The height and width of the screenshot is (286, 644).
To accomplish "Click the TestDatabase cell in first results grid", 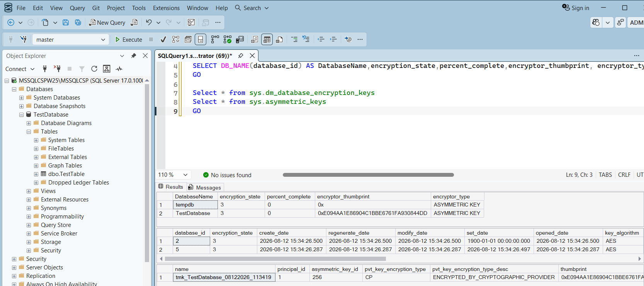I will click(x=195, y=213).
